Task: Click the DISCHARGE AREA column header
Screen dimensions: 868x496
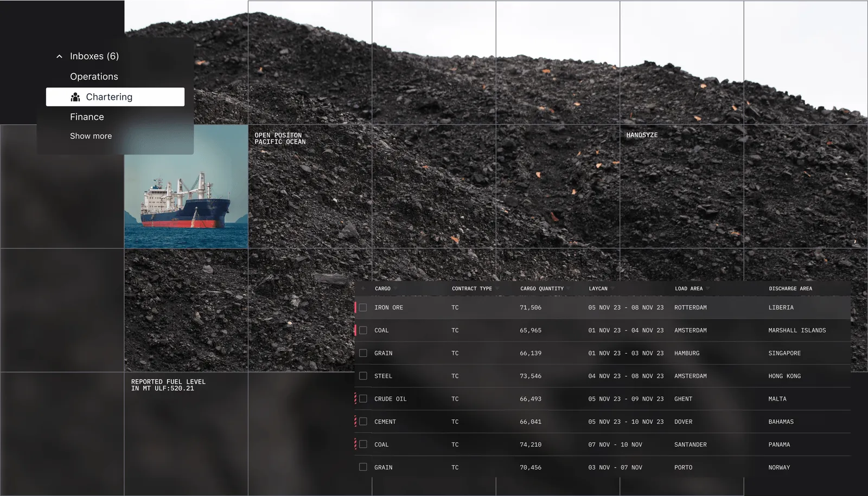Action: pyautogui.click(x=790, y=288)
